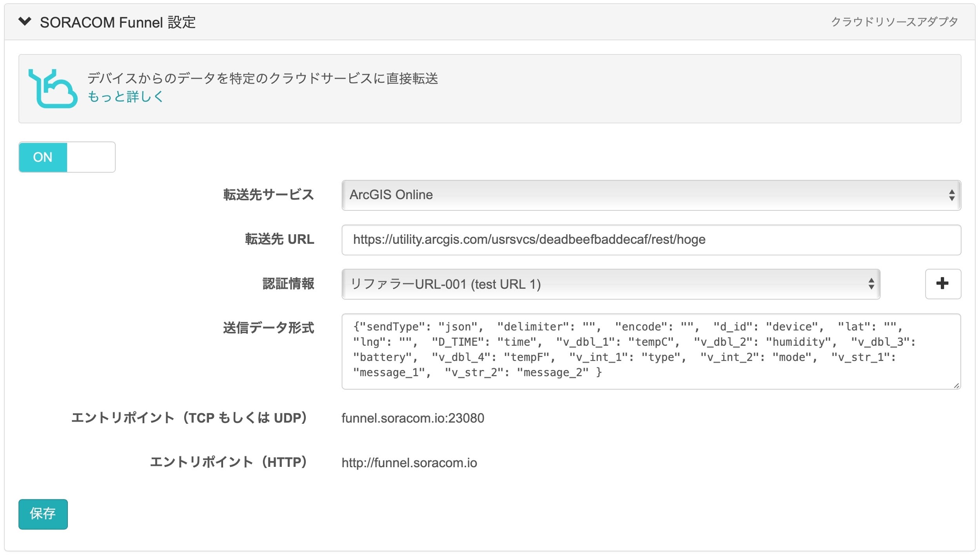Click inside the 送信データ形式 text area
Image resolution: width=980 pixels, height=555 pixels.
651,351
